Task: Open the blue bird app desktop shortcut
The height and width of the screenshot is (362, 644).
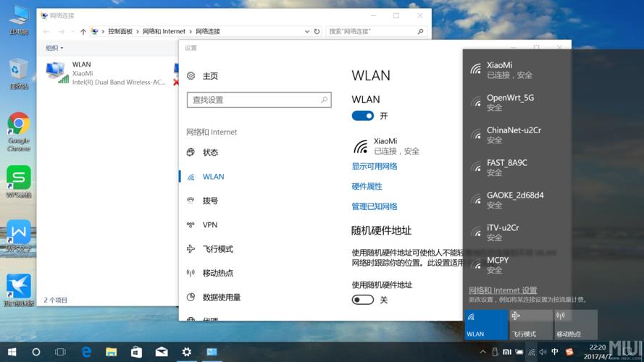Action: (x=19, y=290)
